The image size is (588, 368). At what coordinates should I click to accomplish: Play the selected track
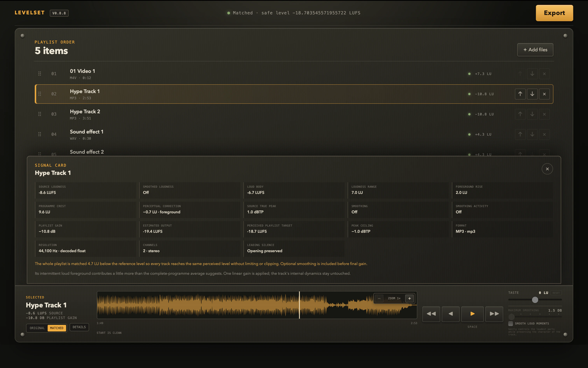click(x=472, y=314)
